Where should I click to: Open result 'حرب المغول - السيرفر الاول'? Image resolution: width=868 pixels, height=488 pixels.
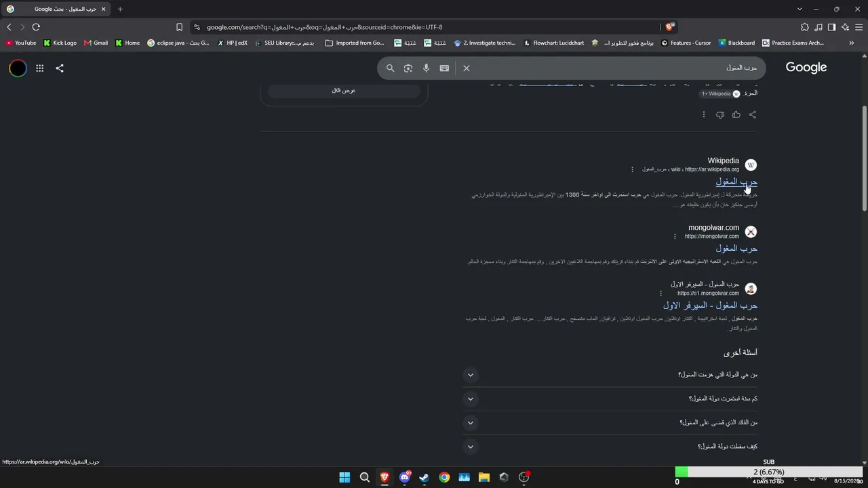[710, 306]
